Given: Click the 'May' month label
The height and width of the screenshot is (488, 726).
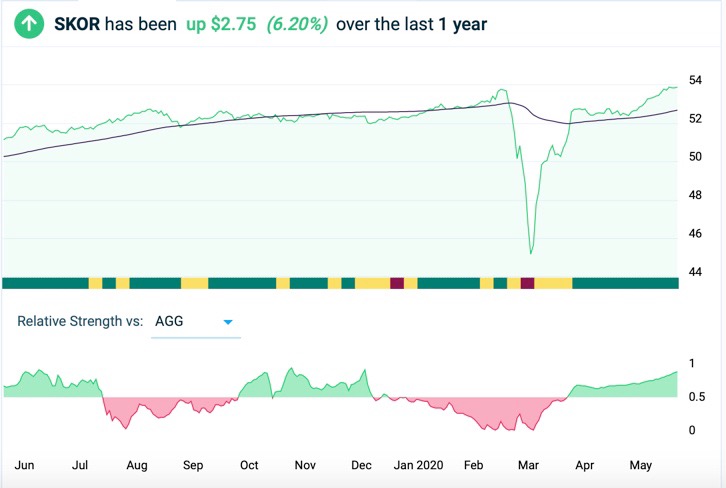Looking at the screenshot, I should point(639,466).
